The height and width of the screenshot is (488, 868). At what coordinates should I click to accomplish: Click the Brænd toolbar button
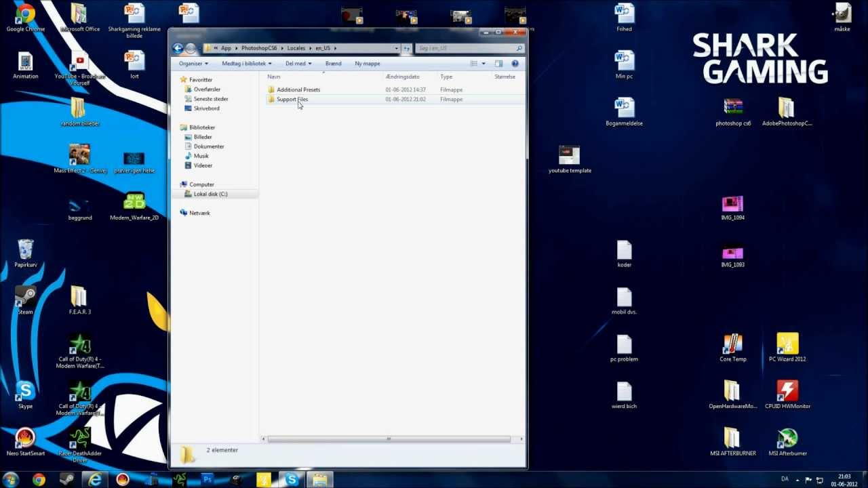point(333,64)
